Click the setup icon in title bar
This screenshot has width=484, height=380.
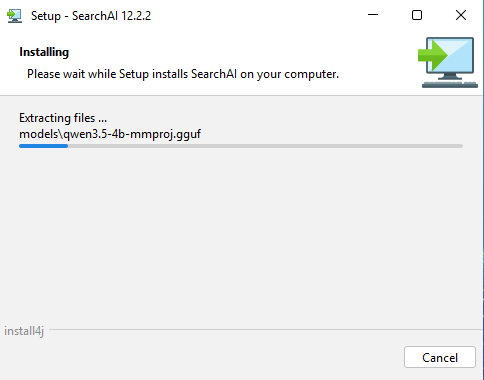14,16
